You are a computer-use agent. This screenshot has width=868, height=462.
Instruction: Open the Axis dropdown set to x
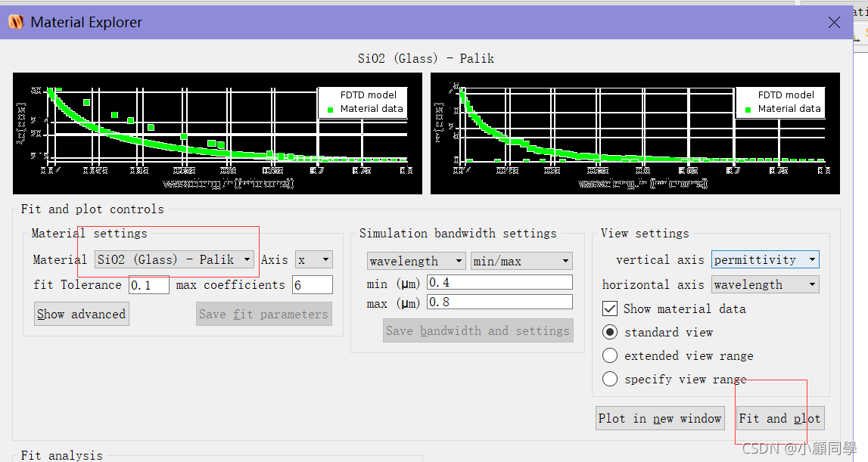click(x=313, y=259)
